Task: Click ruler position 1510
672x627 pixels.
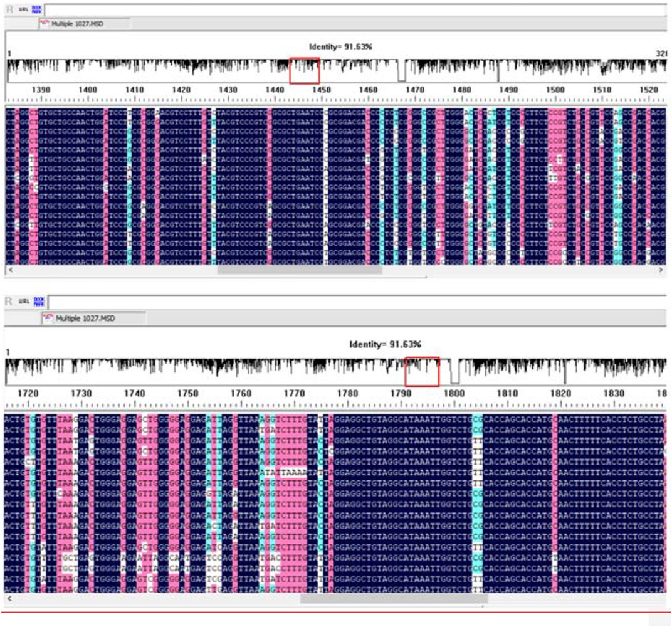Action: [602, 90]
